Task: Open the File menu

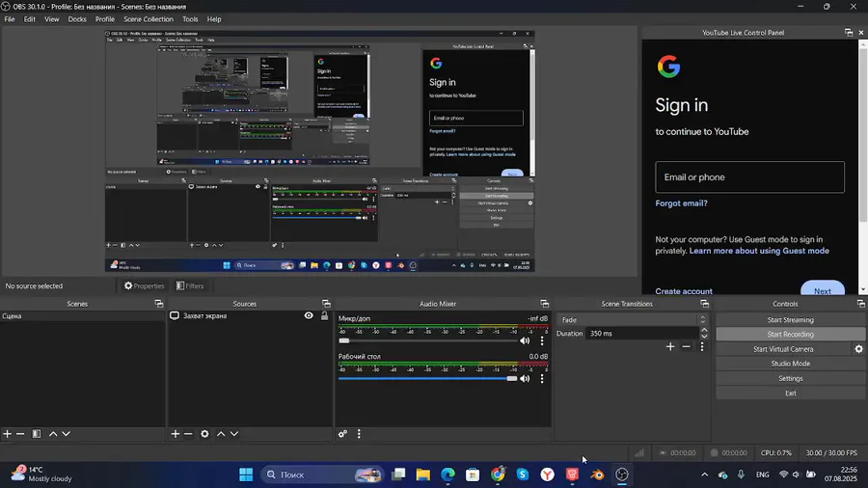Action: [x=10, y=19]
